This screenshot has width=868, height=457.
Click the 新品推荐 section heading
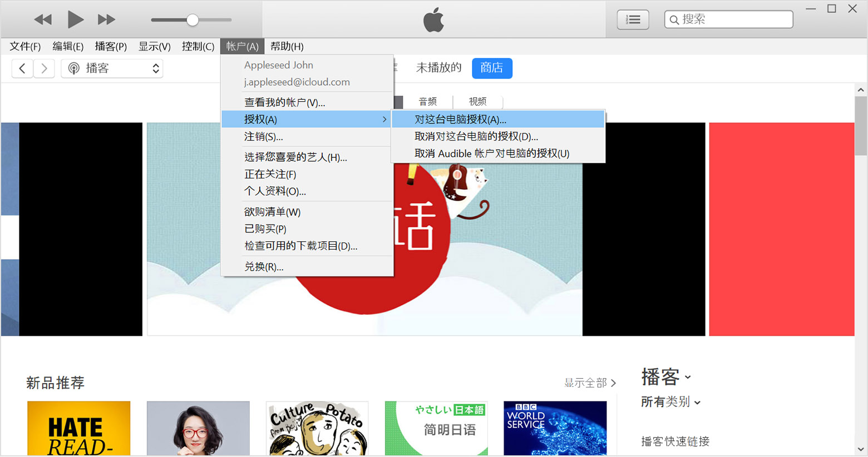56,383
